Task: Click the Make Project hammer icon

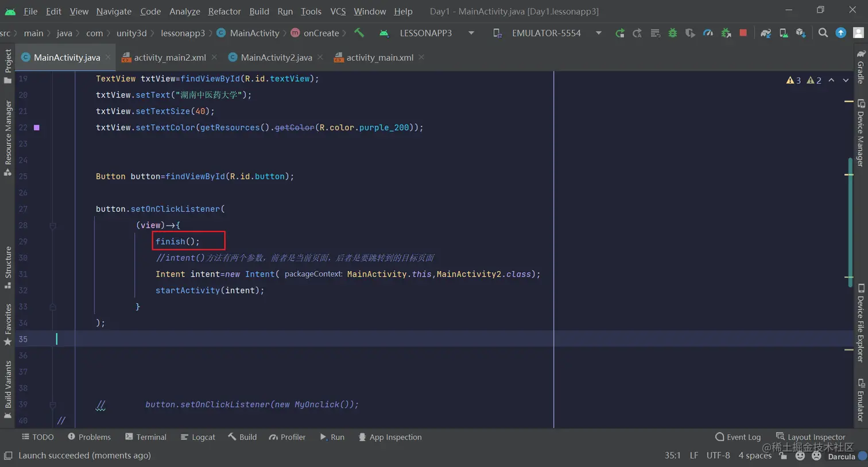Action: tap(359, 33)
